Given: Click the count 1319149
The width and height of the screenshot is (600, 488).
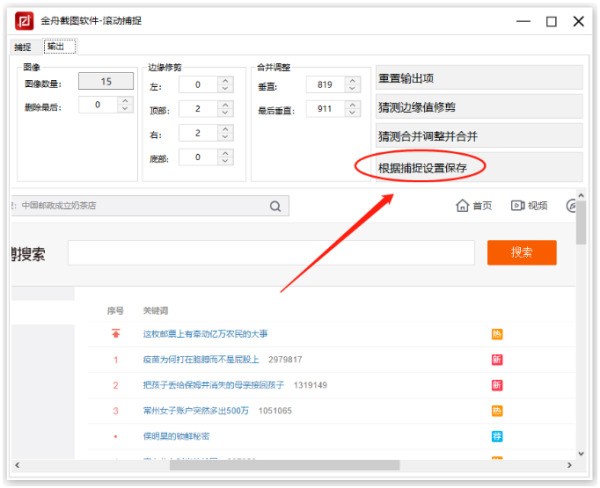Looking at the screenshot, I should (310, 385).
